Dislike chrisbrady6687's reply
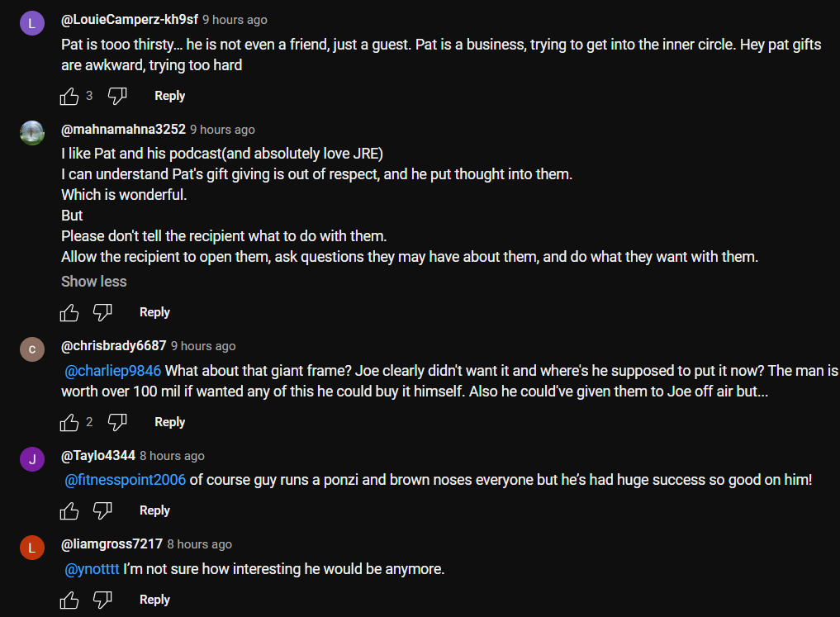840x617 pixels. click(x=117, y=423)
